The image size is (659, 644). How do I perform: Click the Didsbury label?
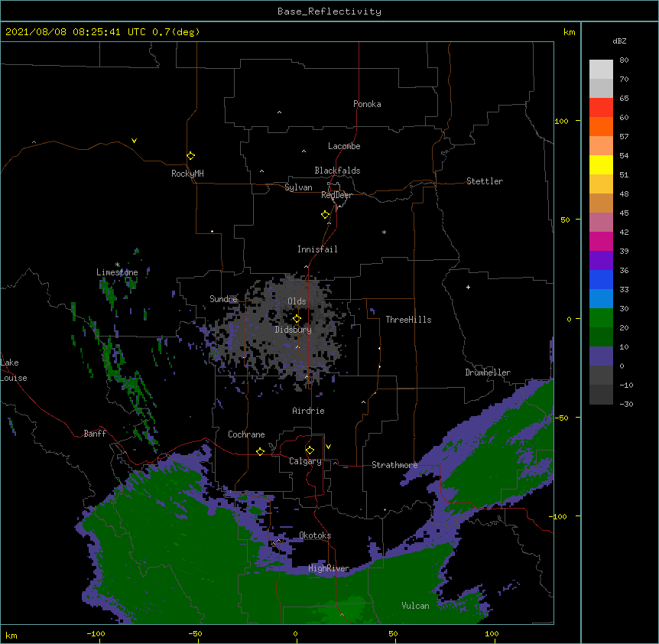click(x=294, y=330)
